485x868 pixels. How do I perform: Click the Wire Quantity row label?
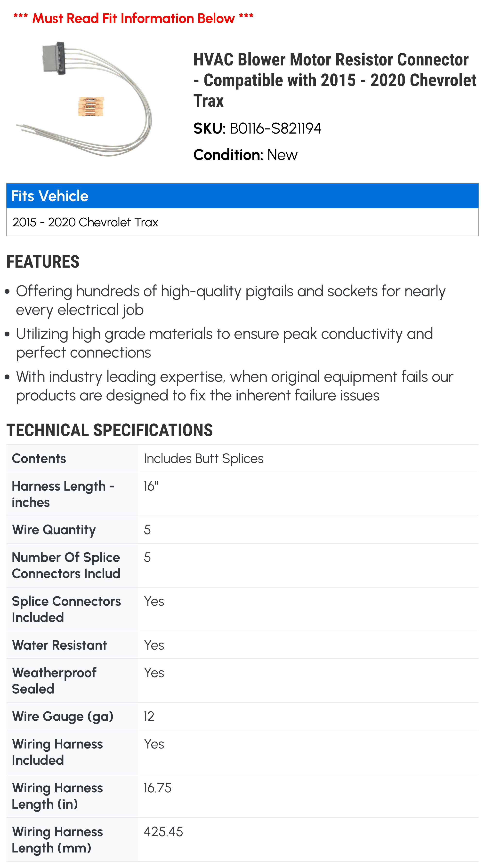tap(54, 530)
